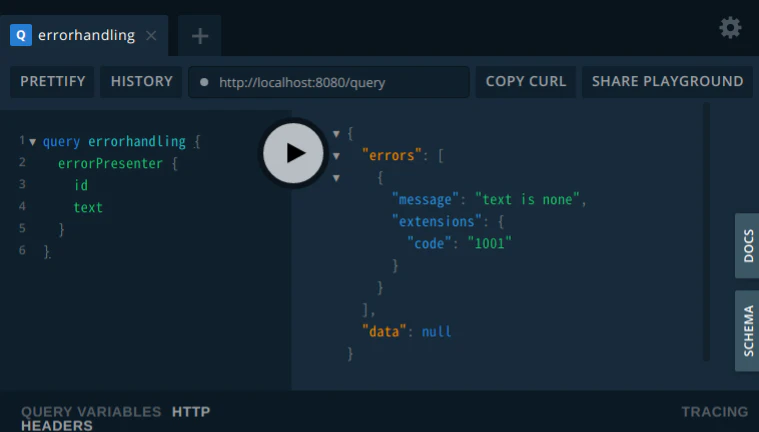
Task: Click the COPY CURL button
Action: 526,81
